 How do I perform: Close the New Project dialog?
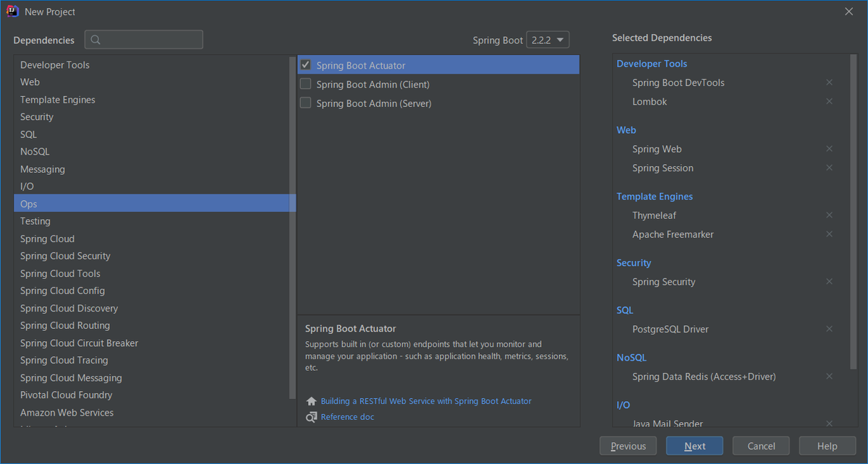pos(848,12)
